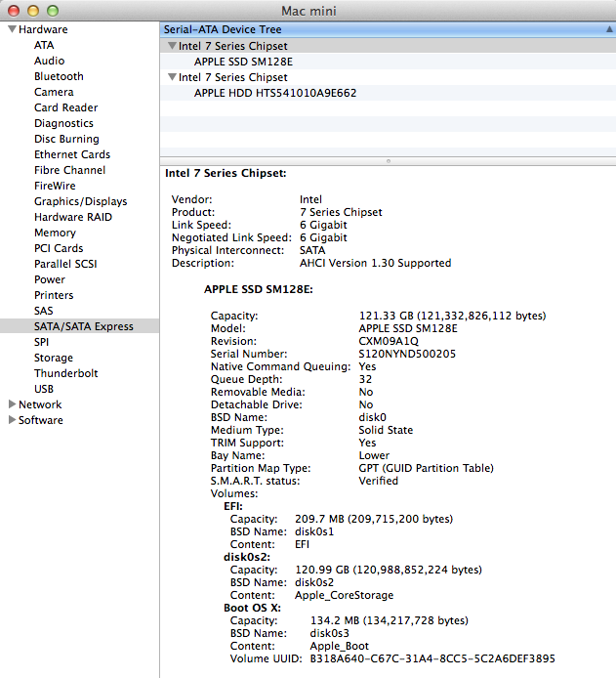
Task: Select Printers in the sidebar
Action: pos(54,295)
